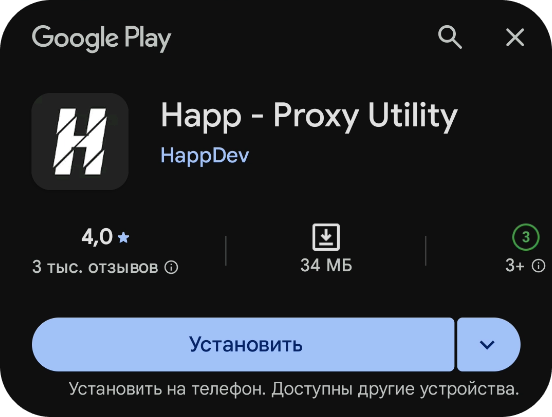
Task: Install the app with the Установить button
Action: (x=243, y=345)
